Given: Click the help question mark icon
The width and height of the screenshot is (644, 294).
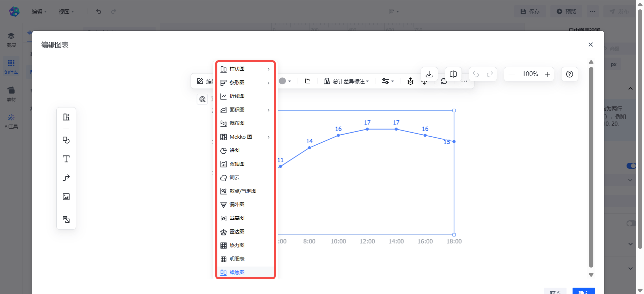Looking at the screenshot, I should coord(569,74).
